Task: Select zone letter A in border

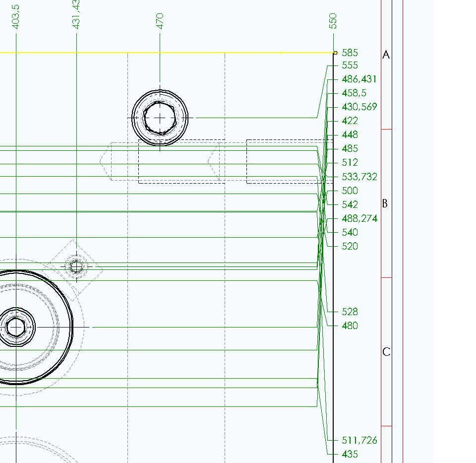Action: click(x=386, y=55)
